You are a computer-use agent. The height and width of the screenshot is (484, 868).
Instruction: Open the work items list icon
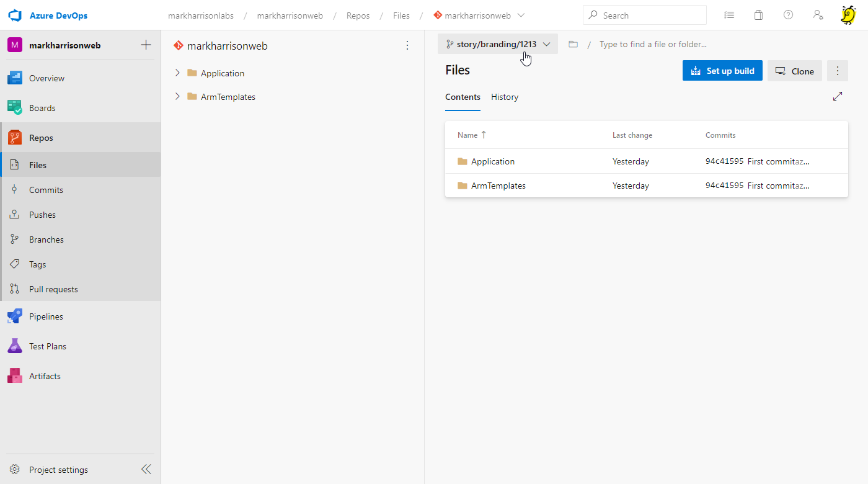tap(729, 16)
